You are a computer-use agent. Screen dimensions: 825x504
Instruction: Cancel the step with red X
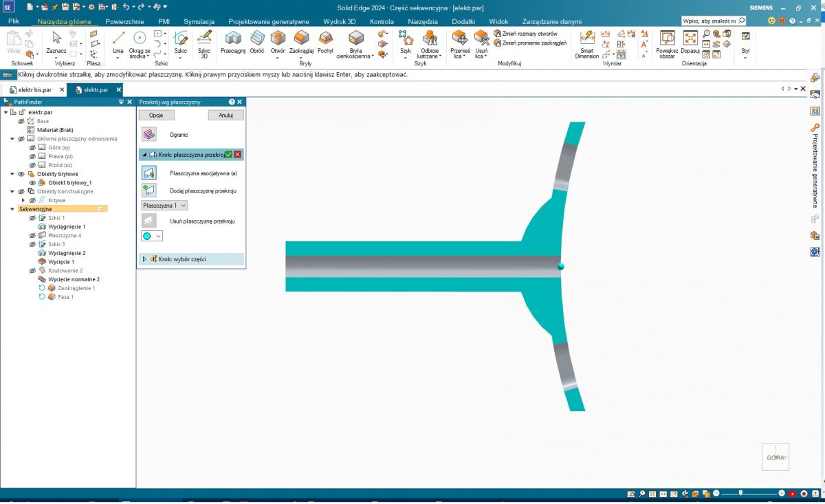tap(238, 155)
